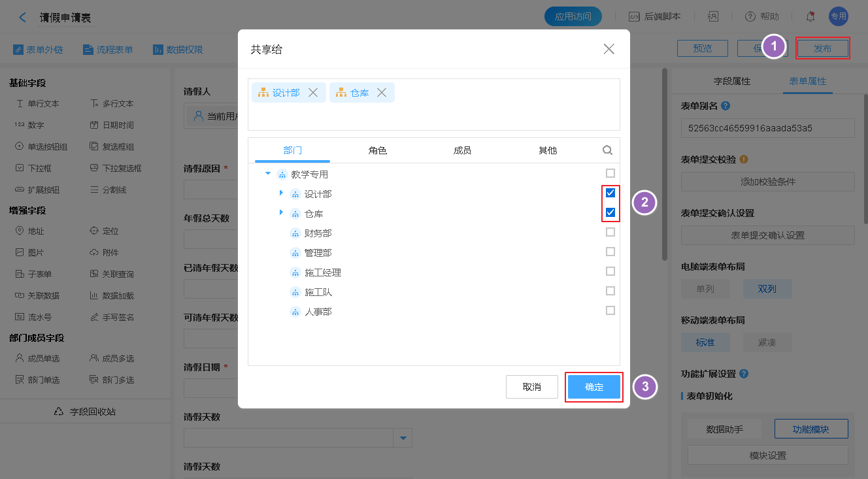Viewport: 868px width, 479px height.
Task: Open the notification bell icon
Action: pos(810,17)
